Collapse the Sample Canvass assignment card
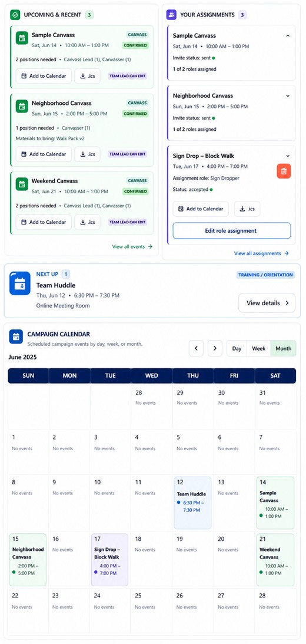This screenshot has width=306, height=644. [x=288, y=36]
